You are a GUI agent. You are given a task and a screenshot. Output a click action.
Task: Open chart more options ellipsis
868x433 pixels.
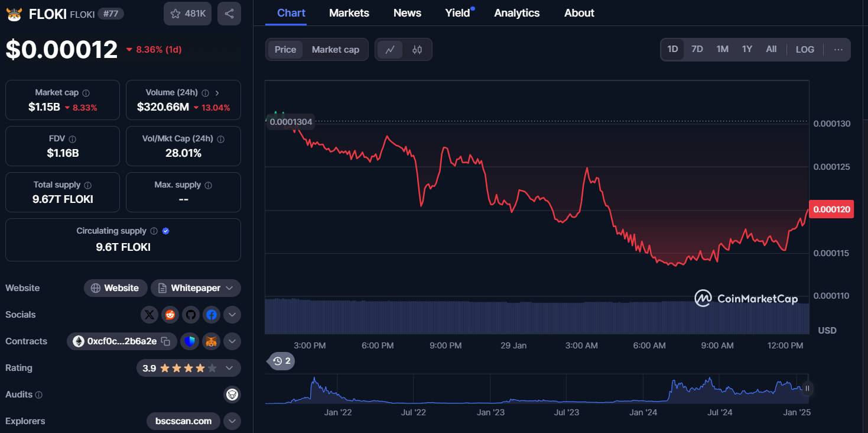(x=838, y=50)
